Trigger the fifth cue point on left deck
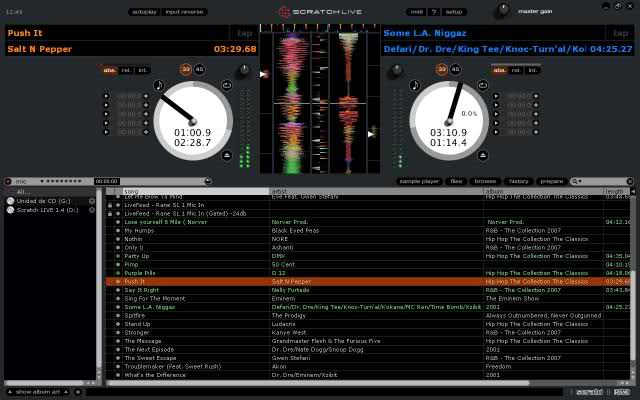 coord(106,132)
